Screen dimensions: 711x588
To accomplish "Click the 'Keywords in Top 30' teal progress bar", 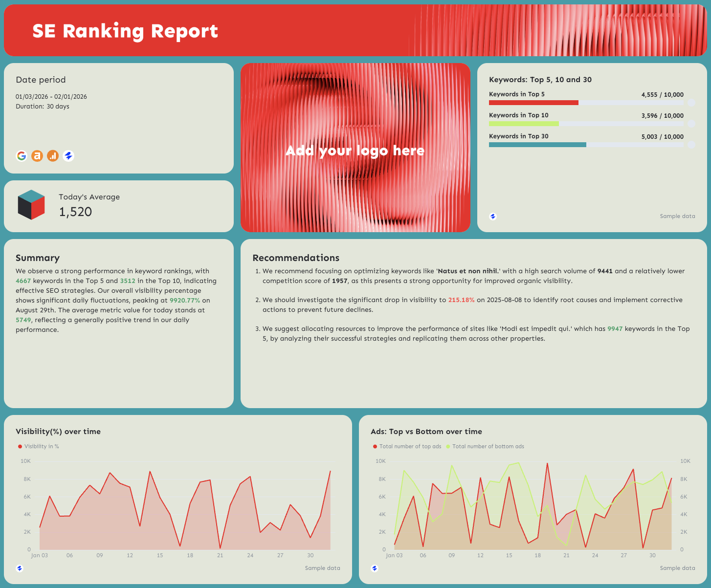I will point(537,145).
